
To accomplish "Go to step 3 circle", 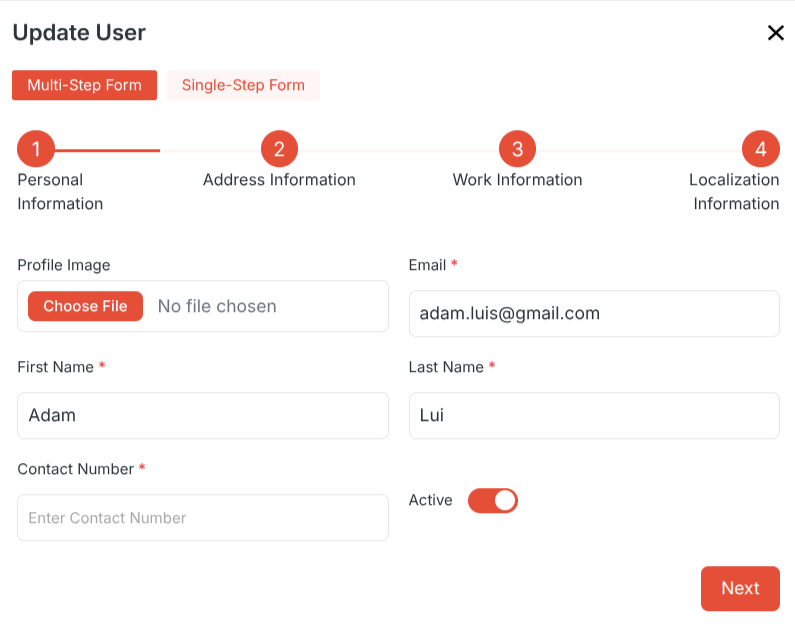I will [517, 149].
